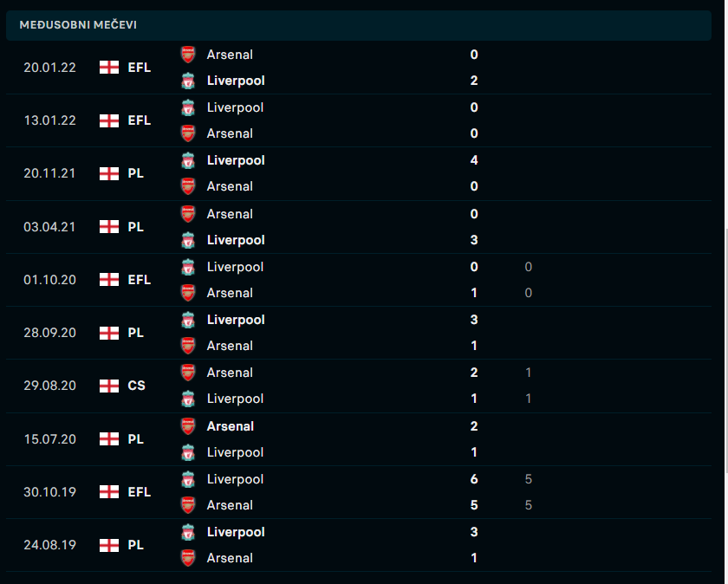Click England flag beside 30.10.19 EFL
The width and height of the screenshot is (728, 584).
click(x=109, y=492)
